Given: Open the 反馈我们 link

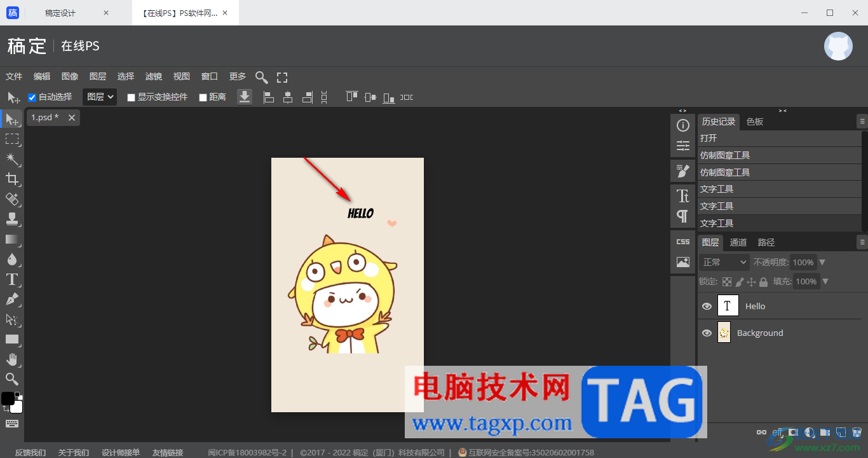Looking at the screenshot, I should 31,452.
